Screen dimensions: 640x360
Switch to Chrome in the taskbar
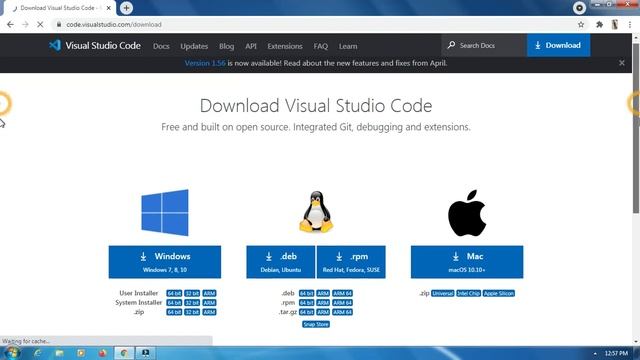click(x=124, y=353)
